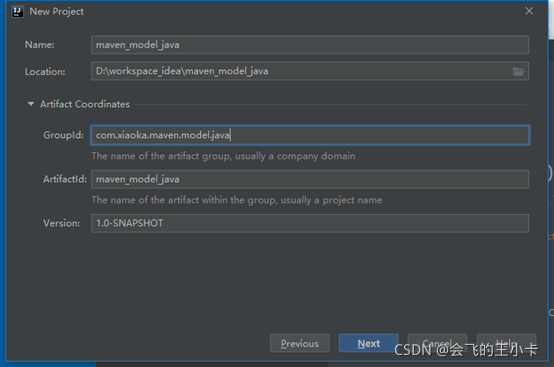Click the ArtifactId input field
Image resolution: width=554 pixels, height=367 pixels.
pos(310,179)
